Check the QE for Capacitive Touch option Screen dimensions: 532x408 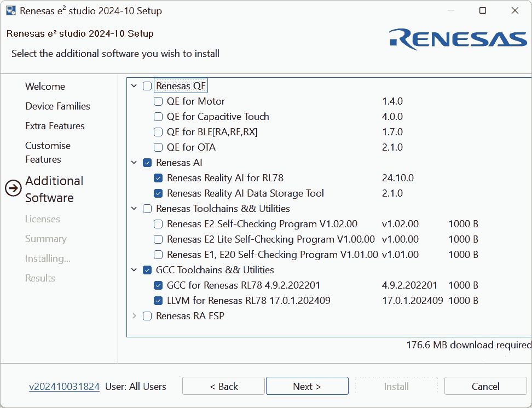[158, 117]
